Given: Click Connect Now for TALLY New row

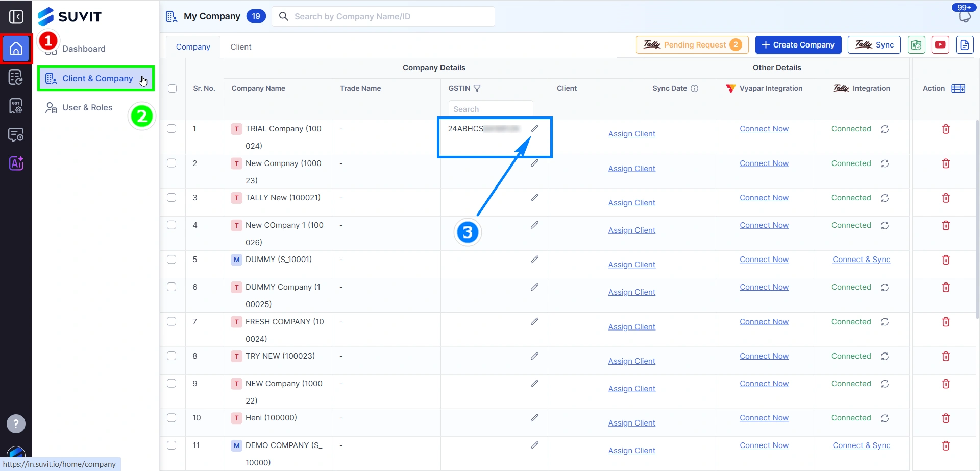Looking at the screenshot, I should click(764, 198).
